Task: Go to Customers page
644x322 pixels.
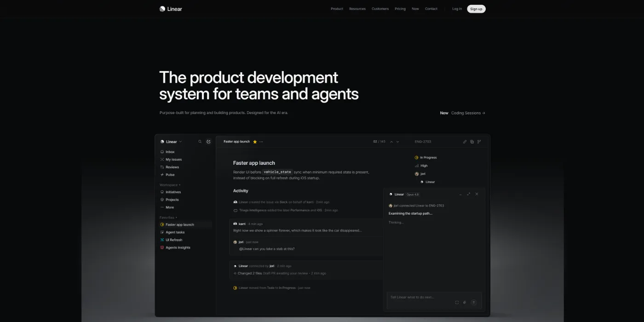Action: [380, 9]
